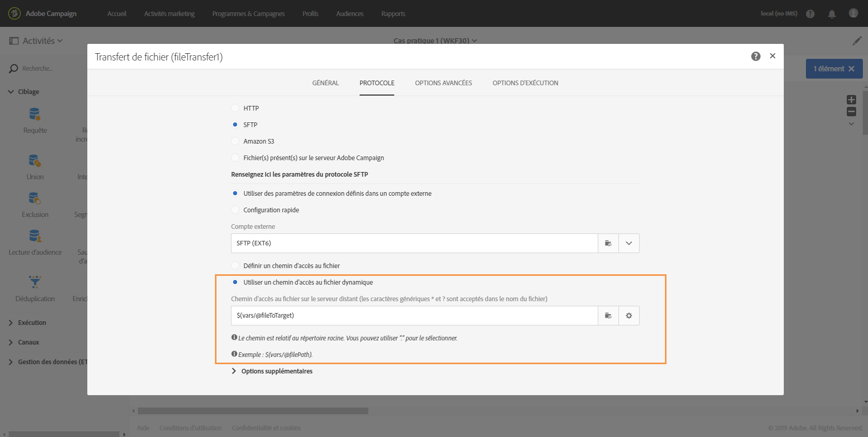Open the Conditions d'utilisation link

(x=191, y=428)
